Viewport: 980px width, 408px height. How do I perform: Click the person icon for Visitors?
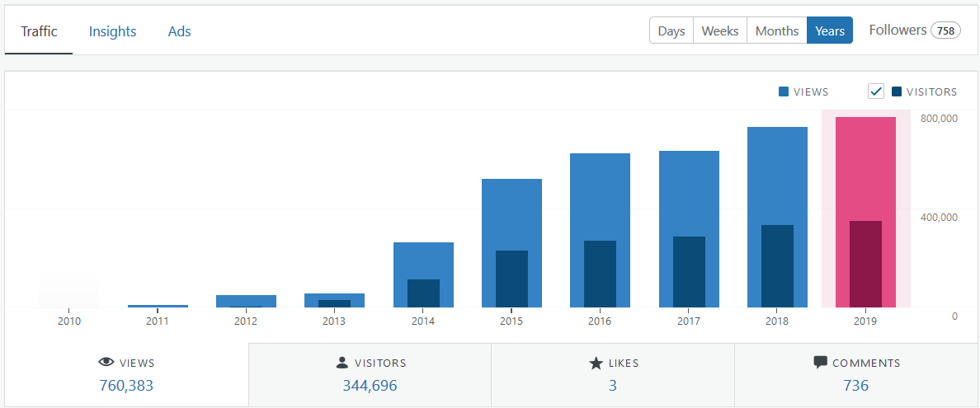[x=342, y=363]
